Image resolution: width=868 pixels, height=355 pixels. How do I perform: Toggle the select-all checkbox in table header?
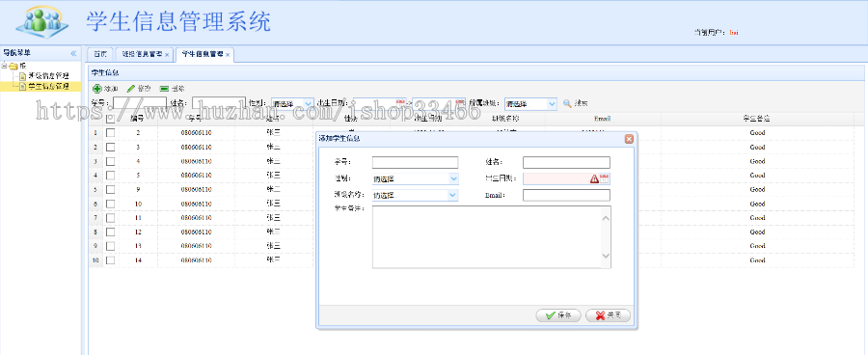point(110,119)
